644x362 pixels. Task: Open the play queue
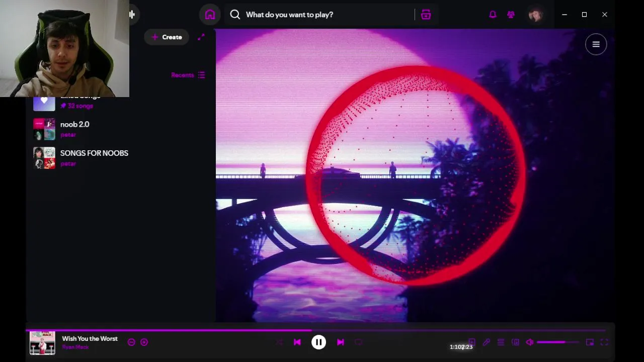tap(501, 342)
